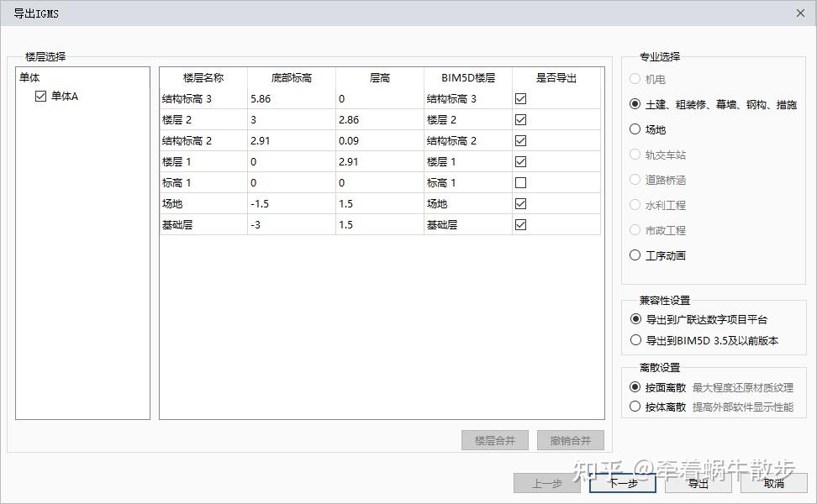
Task: Switch discrete setting to 按体离散
Action: (x=635, y=407)
